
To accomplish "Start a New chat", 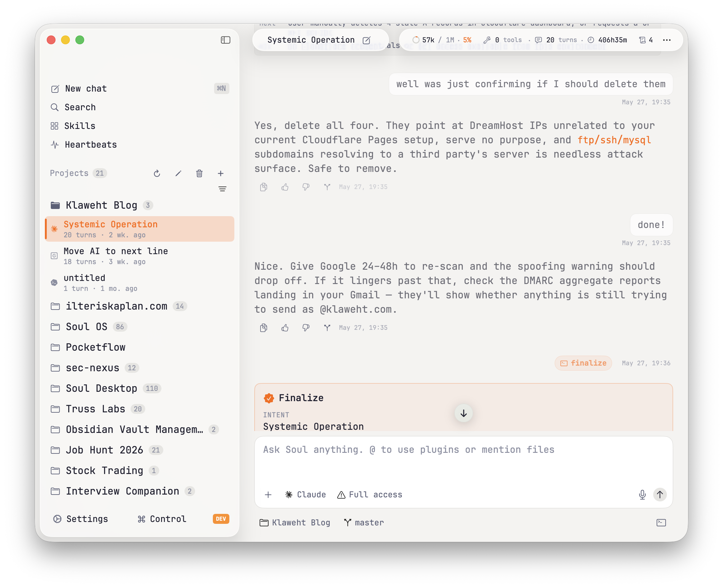I will tap(140, 88).
